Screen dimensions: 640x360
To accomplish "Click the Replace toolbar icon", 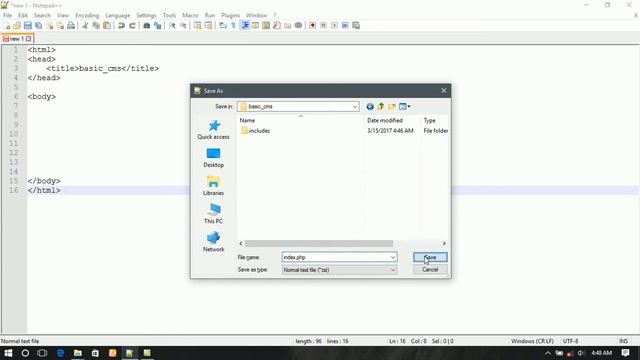I will click(x=158, y=25).
